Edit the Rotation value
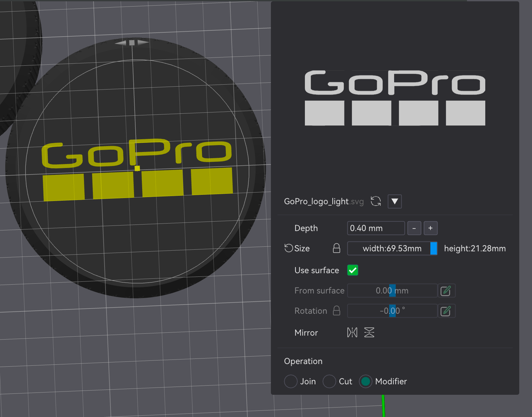The image size is (532, 417). 446,311
